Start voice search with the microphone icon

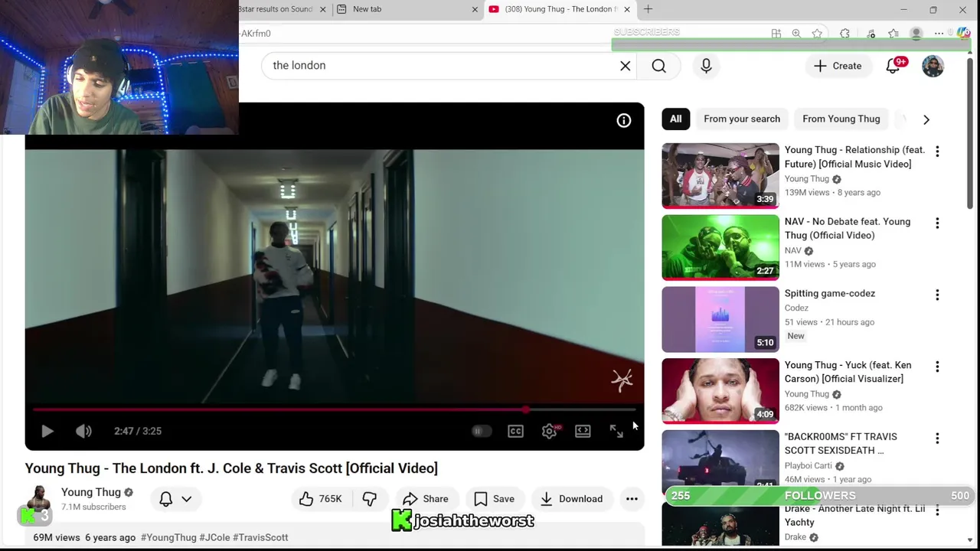[706, 66]
